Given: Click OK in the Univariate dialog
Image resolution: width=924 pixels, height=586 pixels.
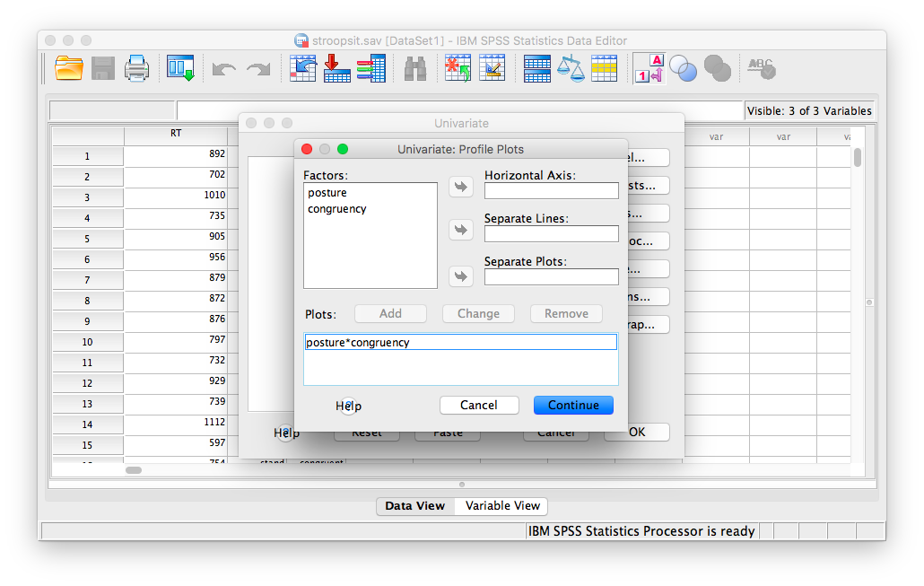Looking at the screenshot, I should point(637,433).
